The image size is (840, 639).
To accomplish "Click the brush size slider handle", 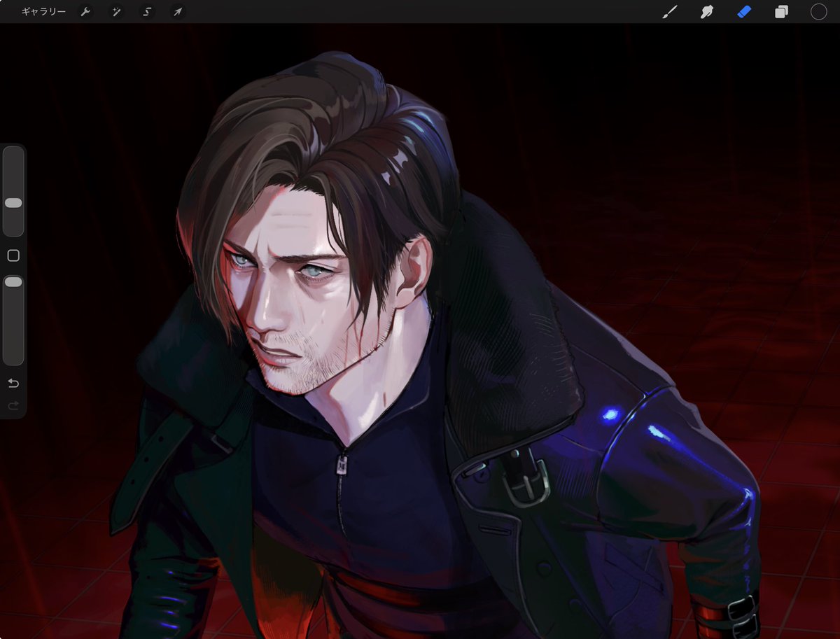I will coord(13,202).
